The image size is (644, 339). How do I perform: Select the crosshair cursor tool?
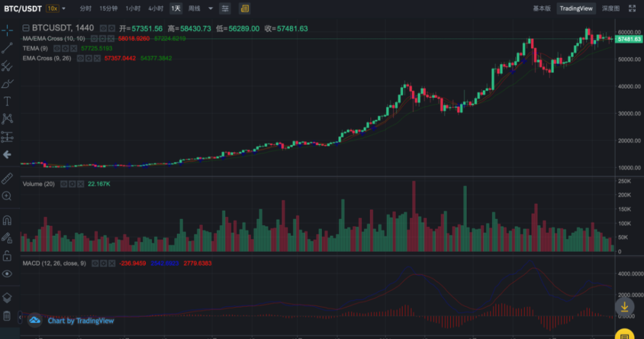tap(7, 30)
